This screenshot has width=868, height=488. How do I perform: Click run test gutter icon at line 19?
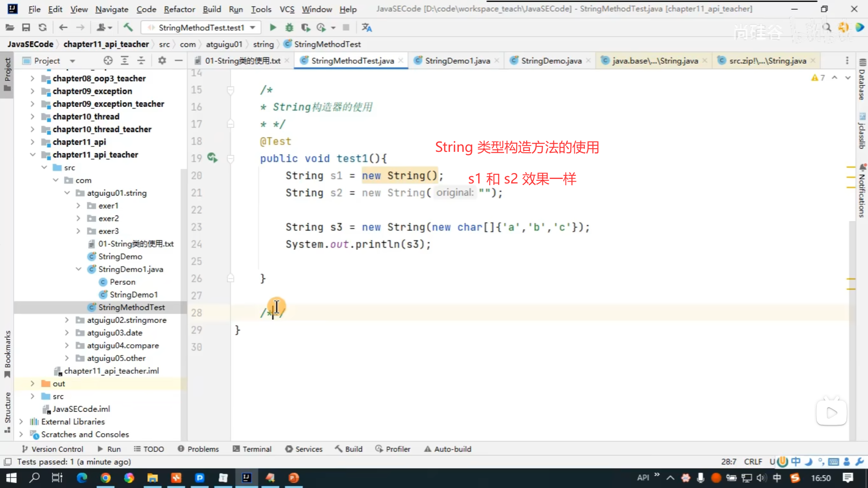coord(212,158)
